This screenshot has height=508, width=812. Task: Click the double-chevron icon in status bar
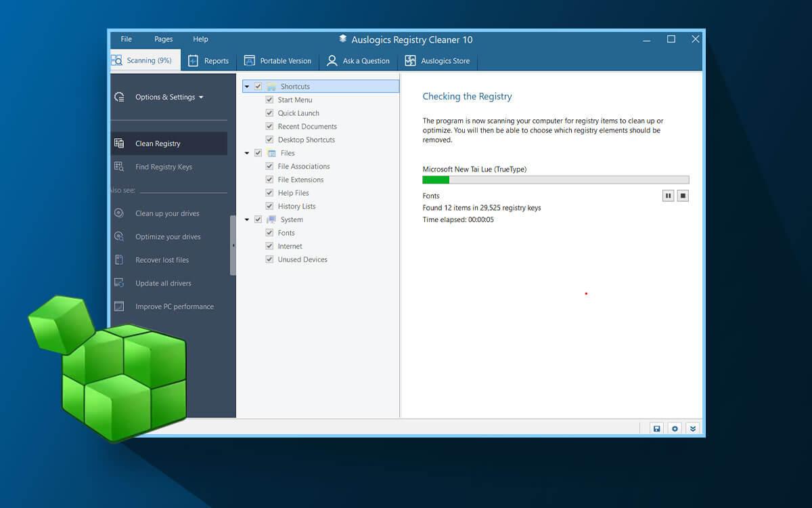coord(692,429)
